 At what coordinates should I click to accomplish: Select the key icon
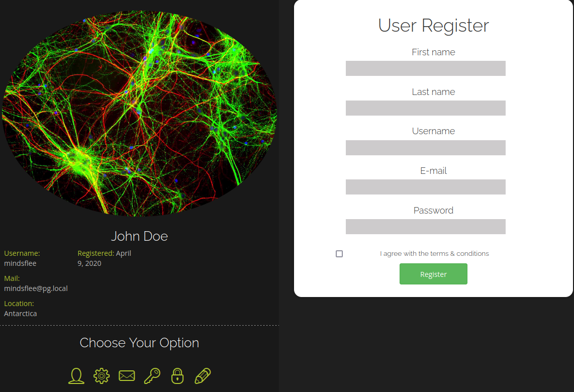[x=152, y=376]
